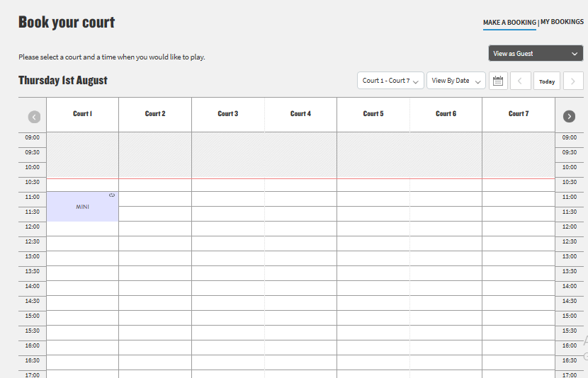Open the Court 1 - Court 7 dropdown
The width and height of the screenshot is (588, 378).
(390, 81)
